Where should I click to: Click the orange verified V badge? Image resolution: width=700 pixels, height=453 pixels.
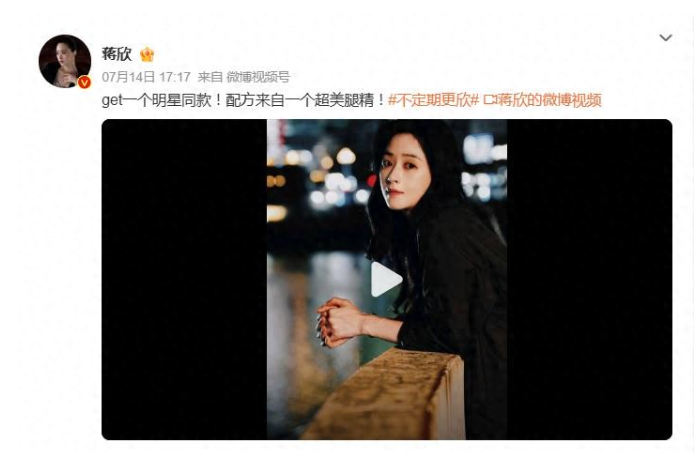(x=84, y=82)
